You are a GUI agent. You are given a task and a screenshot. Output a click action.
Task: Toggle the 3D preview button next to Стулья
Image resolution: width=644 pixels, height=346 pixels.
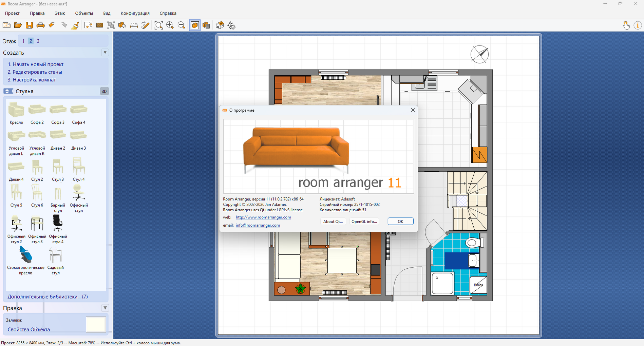(104, 91)
